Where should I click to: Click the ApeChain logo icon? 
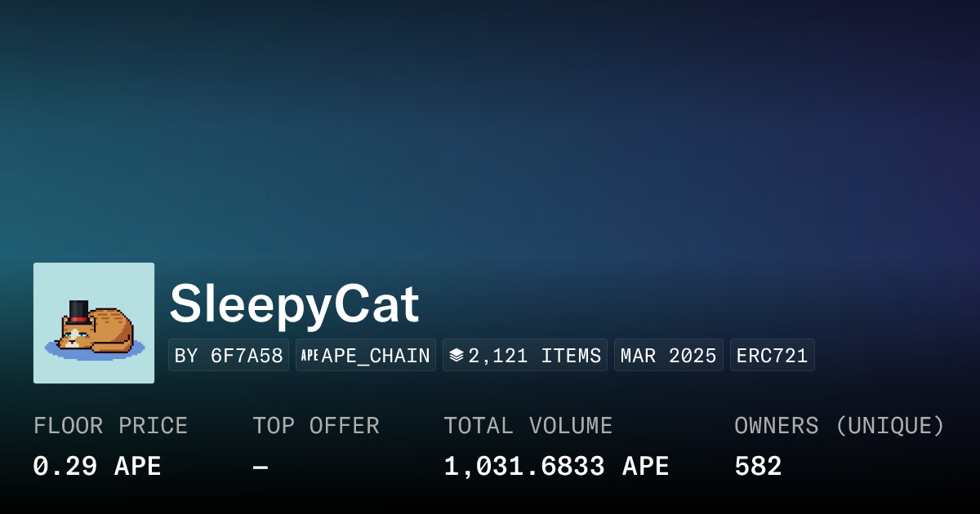point(310,356)
